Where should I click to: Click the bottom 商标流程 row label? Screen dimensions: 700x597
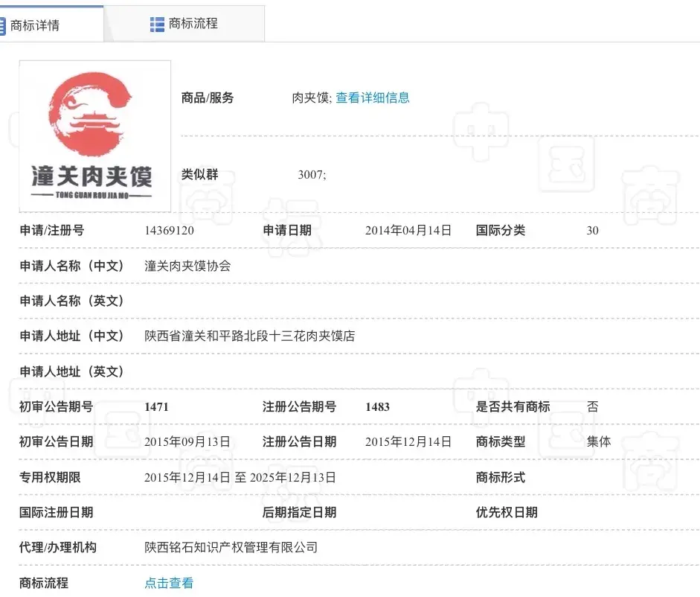44,583
